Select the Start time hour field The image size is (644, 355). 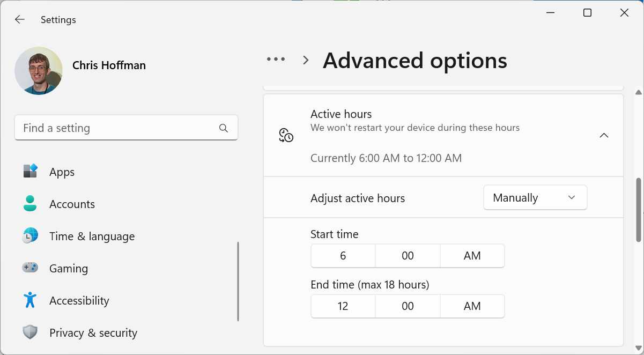click(343, 256)
